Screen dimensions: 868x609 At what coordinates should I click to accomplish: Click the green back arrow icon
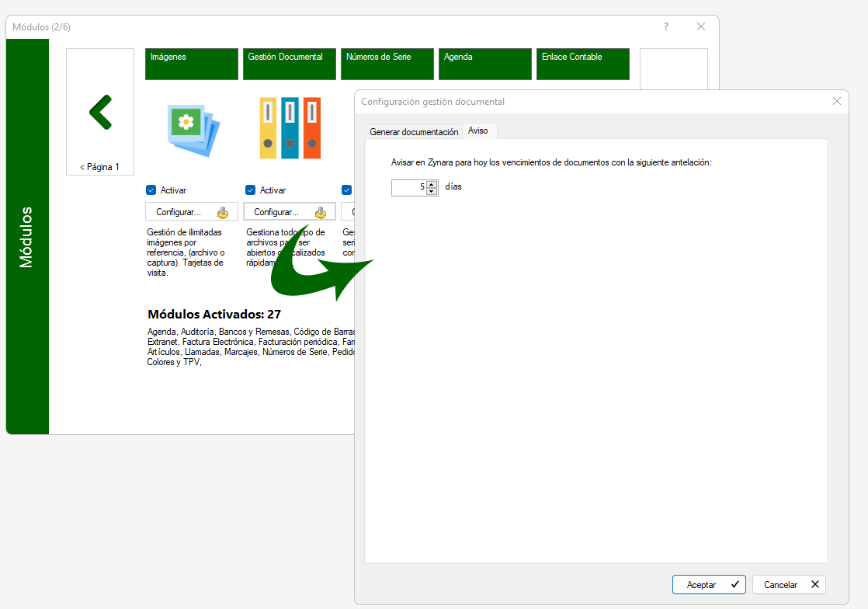pyautogui.click(x=100, y=112)
